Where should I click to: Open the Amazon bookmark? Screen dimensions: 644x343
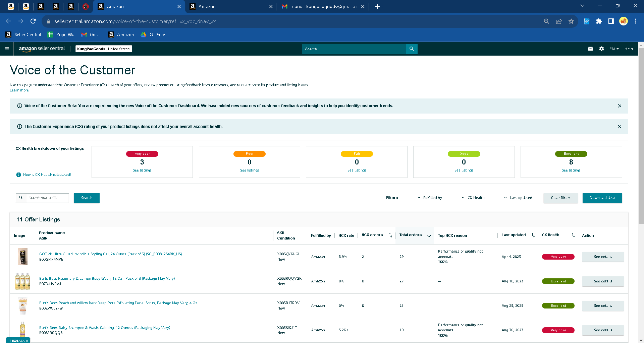(121, 35)
